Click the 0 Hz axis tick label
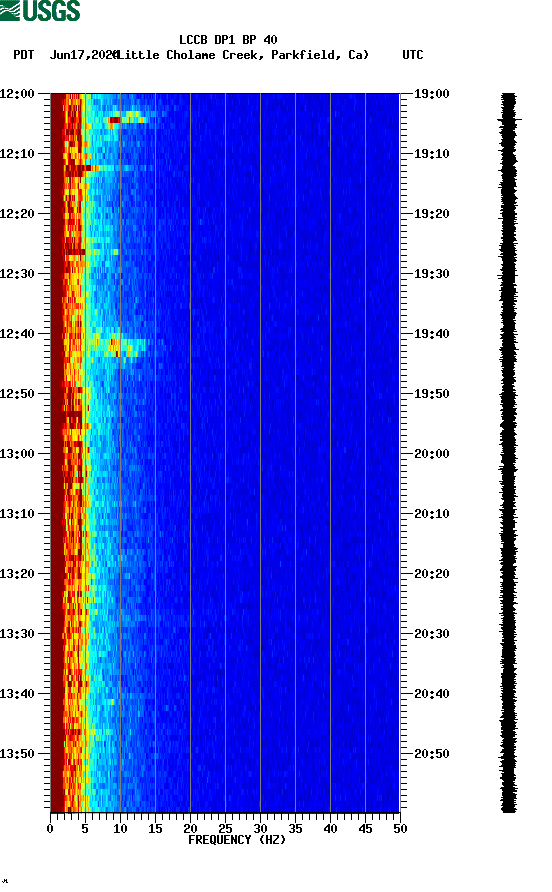The width and height of the screenshot is (552, 892). (x=50, y=829)
